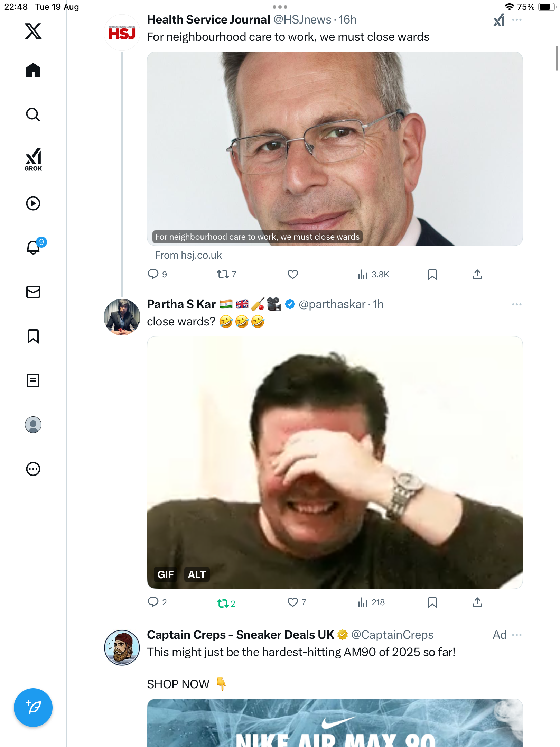Like the Health Service Journal post
Viewport: 560px width, 747px height.
(292, 274)
